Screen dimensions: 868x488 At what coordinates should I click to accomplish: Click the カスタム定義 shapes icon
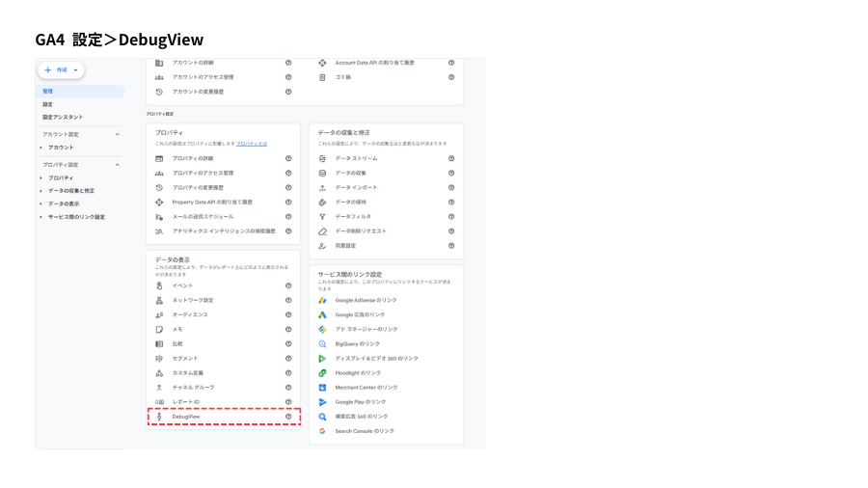click(159, 373)
